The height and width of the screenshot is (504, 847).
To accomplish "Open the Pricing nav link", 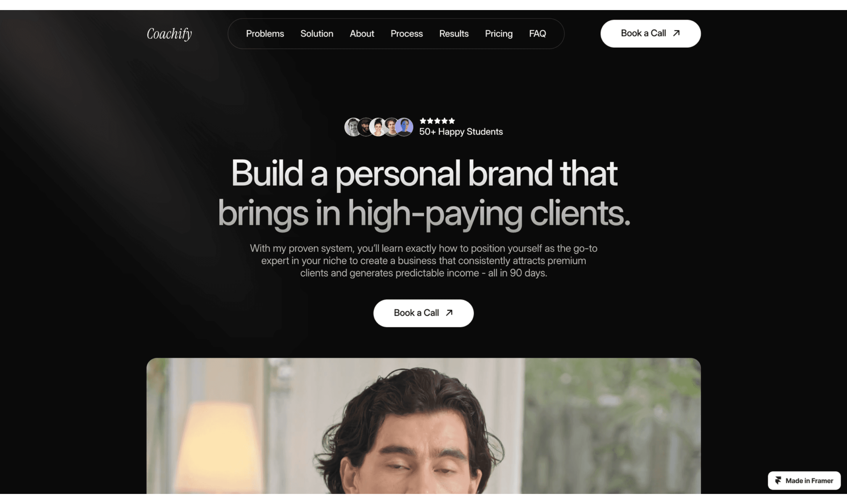I will tap(498, 34).
